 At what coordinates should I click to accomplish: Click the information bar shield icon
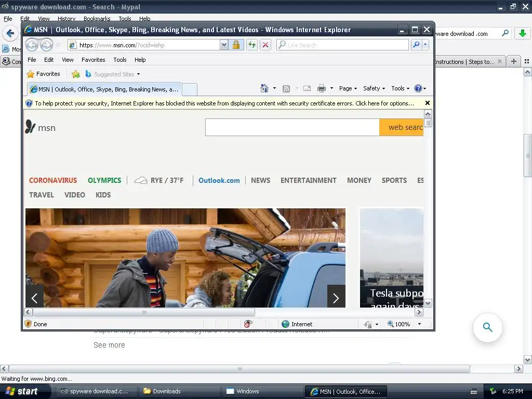point(29,103)
